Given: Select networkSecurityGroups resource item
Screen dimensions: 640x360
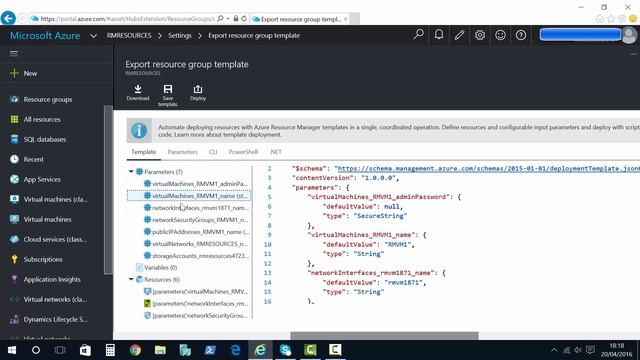Looking at the screenshot, I should pyautogui.click(x=196, y=316).
